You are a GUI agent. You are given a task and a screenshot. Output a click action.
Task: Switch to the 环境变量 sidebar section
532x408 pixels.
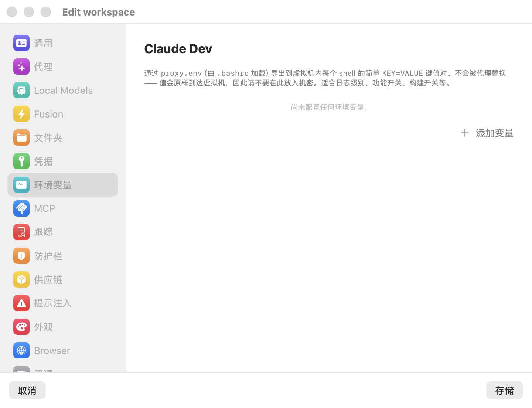pos(63,185)
